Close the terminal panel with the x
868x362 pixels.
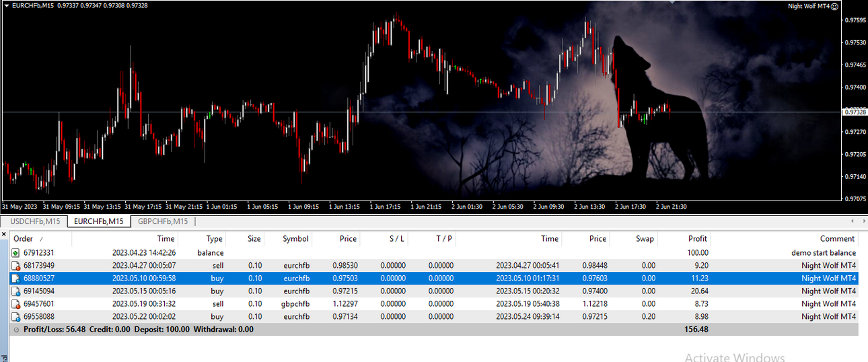point(5,233)
